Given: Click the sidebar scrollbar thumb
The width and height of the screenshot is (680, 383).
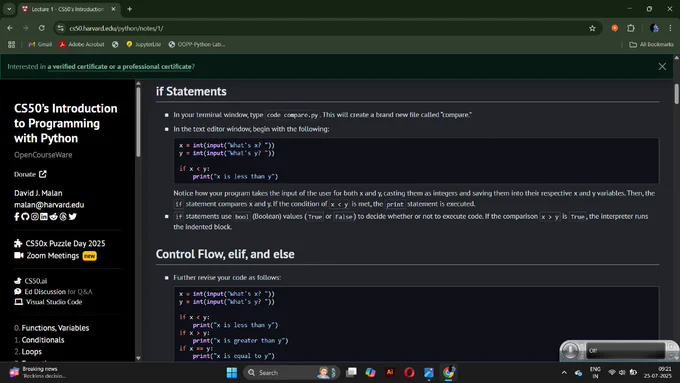Looking at the screenshot, I should 138,122.
